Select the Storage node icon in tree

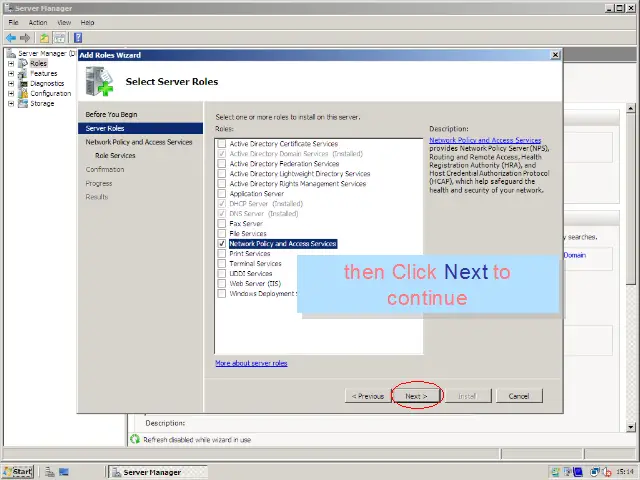click(x=23, y=103)
